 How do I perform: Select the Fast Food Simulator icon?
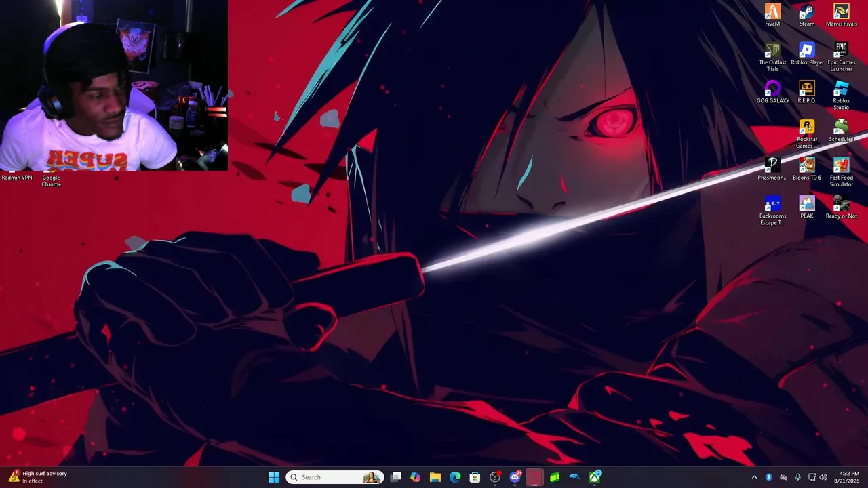[x=841, y=173]
